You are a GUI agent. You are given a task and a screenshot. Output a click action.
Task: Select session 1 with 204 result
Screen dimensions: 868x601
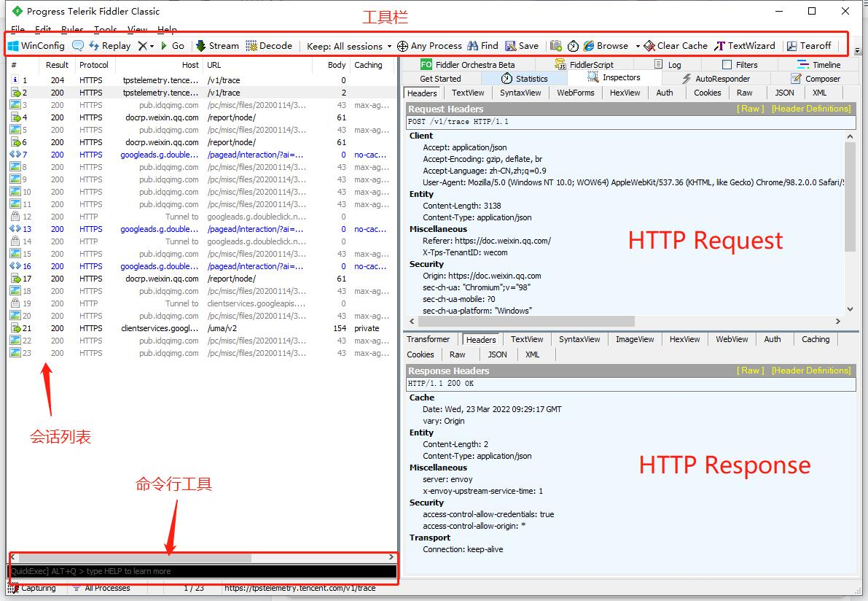(x=201, y=80)
